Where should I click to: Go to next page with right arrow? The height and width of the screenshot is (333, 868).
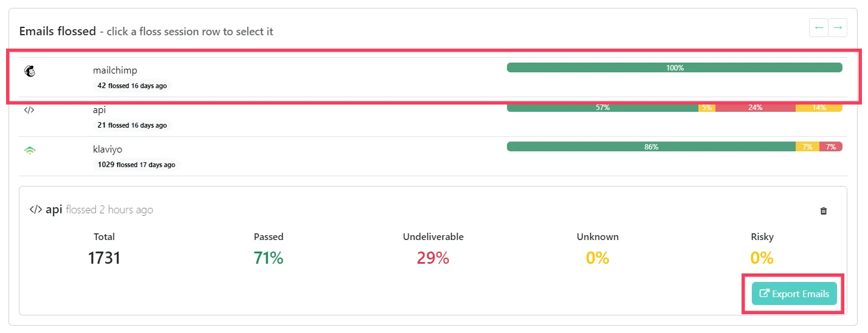[x=838, y=28]
